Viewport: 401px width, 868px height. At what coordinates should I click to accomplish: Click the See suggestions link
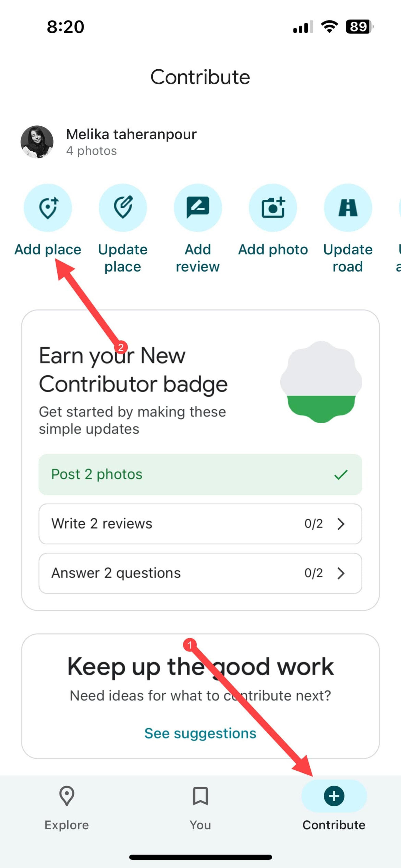click(200, 733)
